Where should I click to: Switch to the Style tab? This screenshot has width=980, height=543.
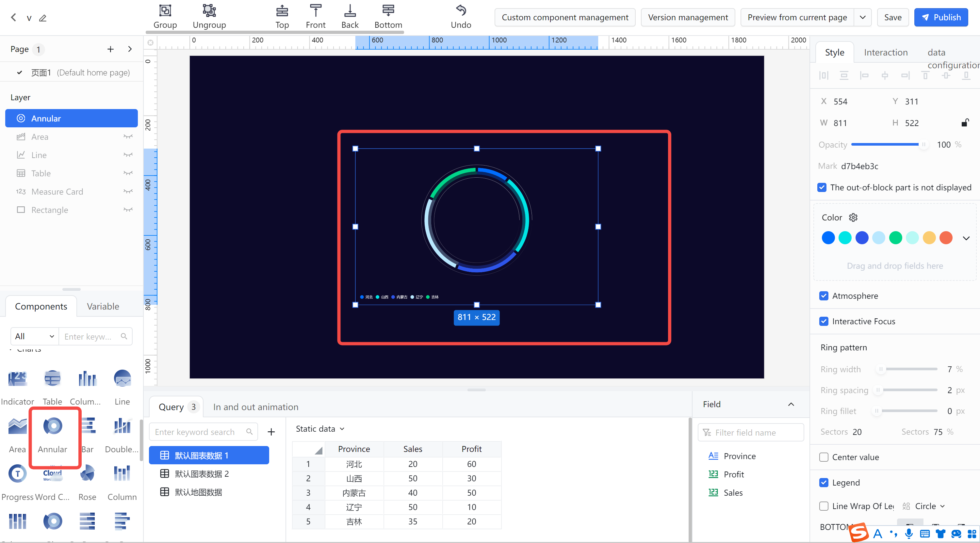[x=834, y=52]
